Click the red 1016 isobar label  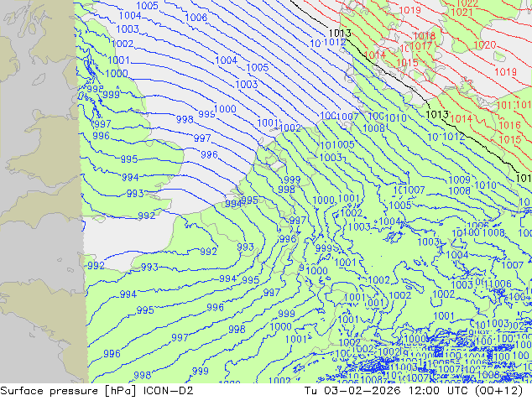pos(509,126)
